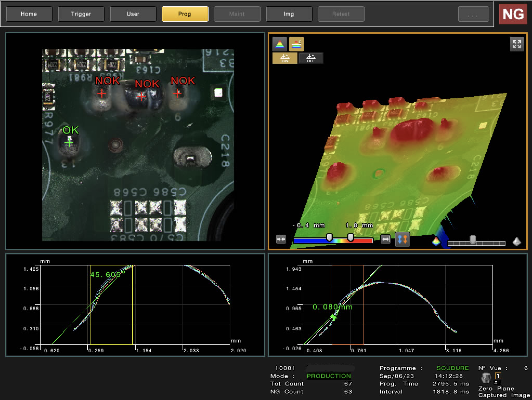The width and height of the screenshot is (532, 400).
Task: Select the full-range height color map icon
Action: [x=280, y=44]
